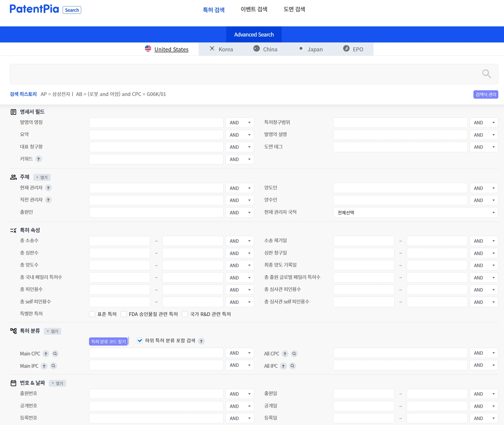Screen dimensions: 504x425
Task: Click 검색식 관리 button
Action: 485,94
